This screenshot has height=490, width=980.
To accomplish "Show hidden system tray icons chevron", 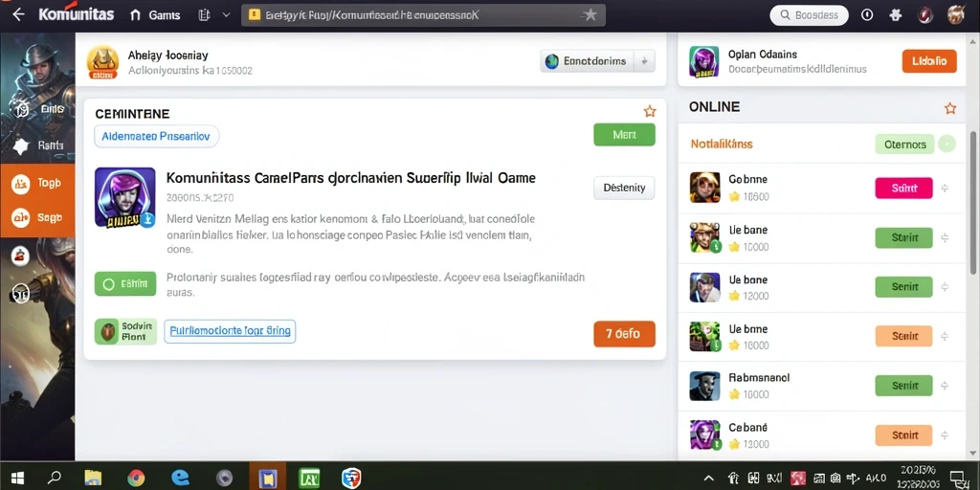I will (x=709, y=479).
